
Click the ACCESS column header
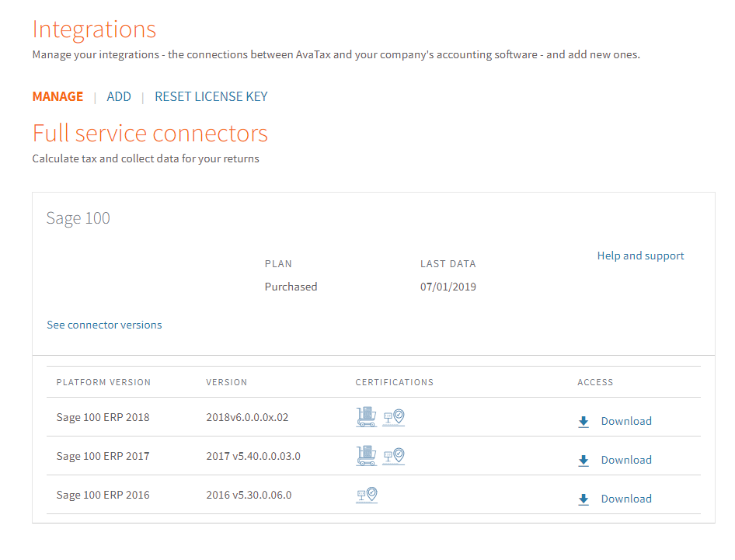click(x=595, y=382)
